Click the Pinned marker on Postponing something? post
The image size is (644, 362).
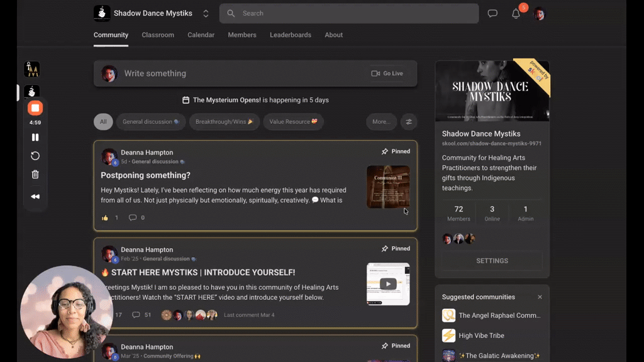396,151
